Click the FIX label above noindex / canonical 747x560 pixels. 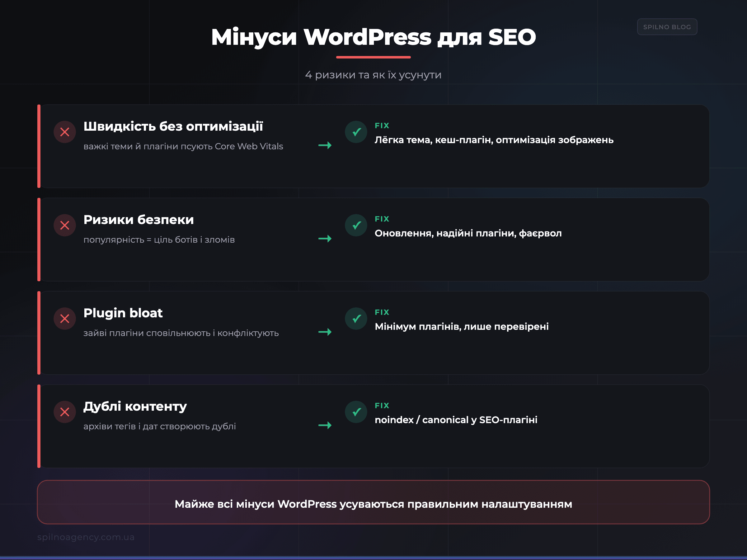[x=382, y=406]
